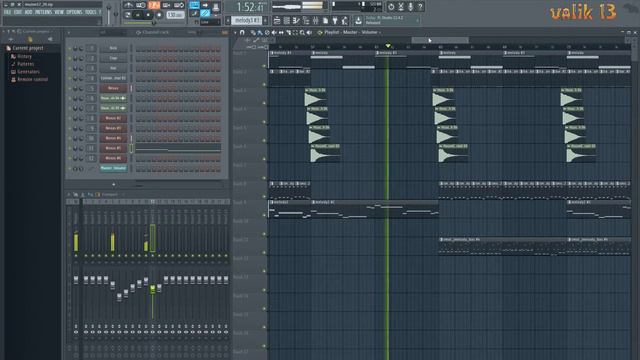Open the plugin picker plug icon
This screenshot has width=640, height=360.
point(335,20)
